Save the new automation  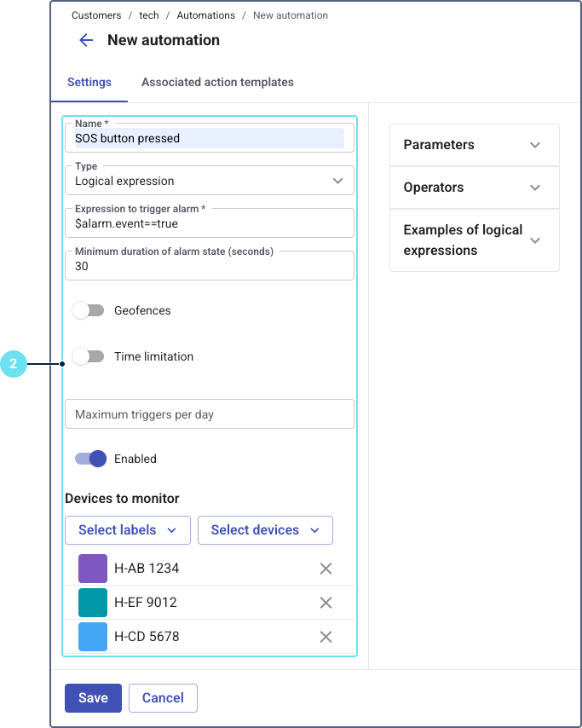(93, 697)
